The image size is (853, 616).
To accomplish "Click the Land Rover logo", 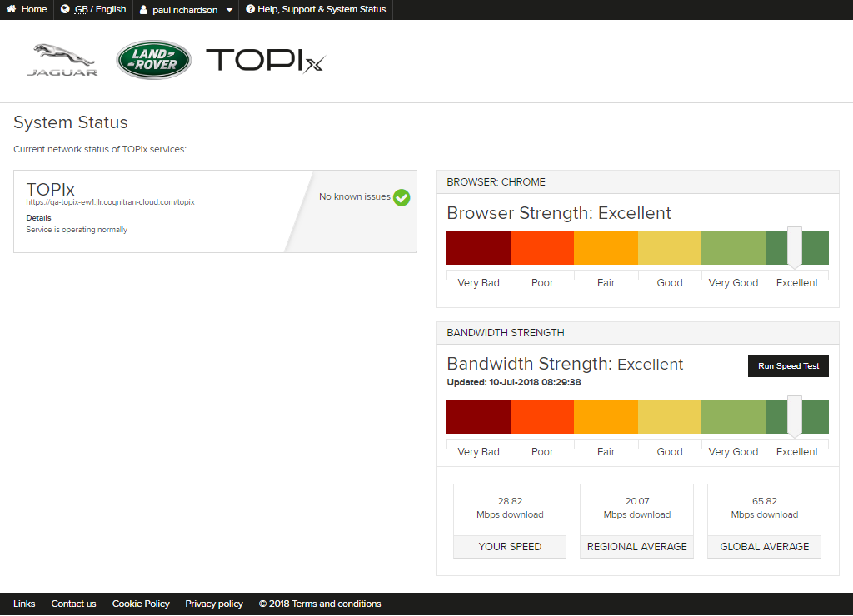I will (154, 60).
